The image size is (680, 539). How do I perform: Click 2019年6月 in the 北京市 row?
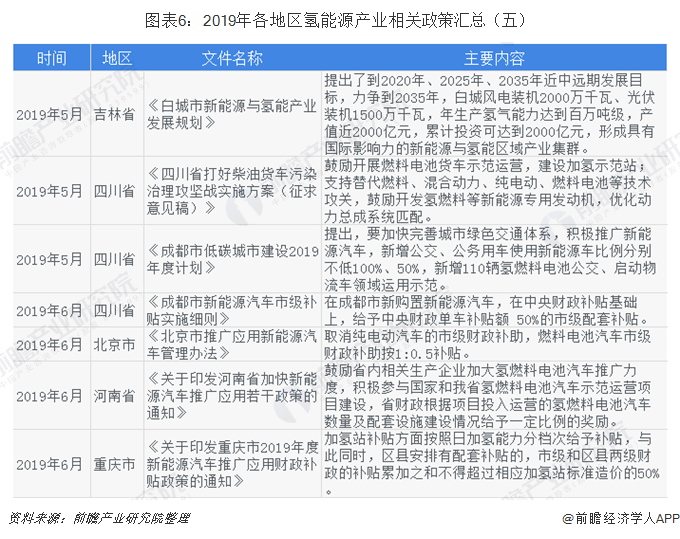pos(49,345)
